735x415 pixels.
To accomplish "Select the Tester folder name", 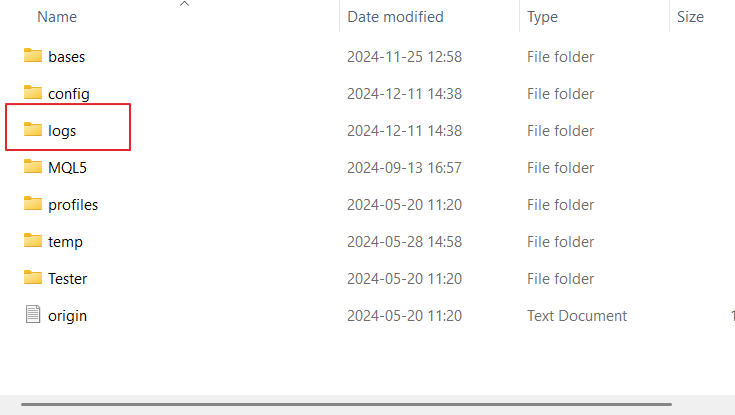I will pos(68,279).
